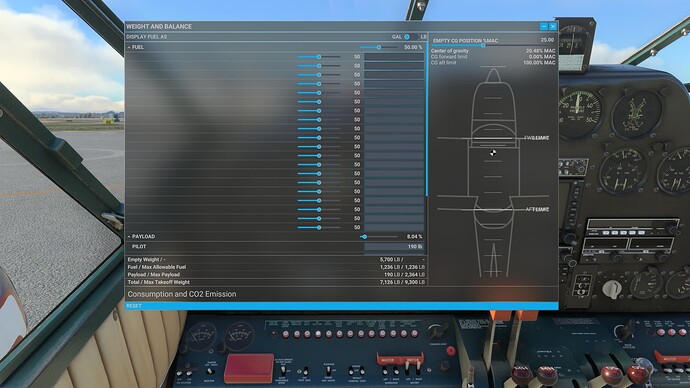690x388 pixels.
Task: Click the 'Empty Weight / -' label
Action: pos(147,260)
